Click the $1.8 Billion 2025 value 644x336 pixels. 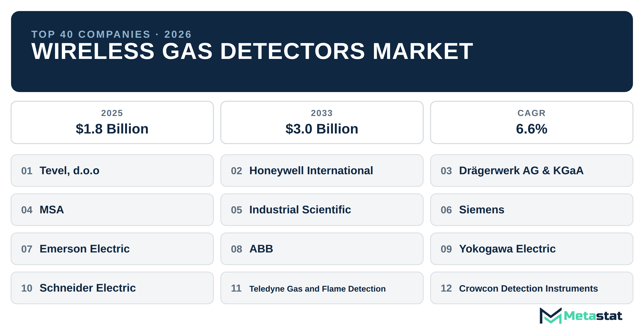(x=112, y=129)
